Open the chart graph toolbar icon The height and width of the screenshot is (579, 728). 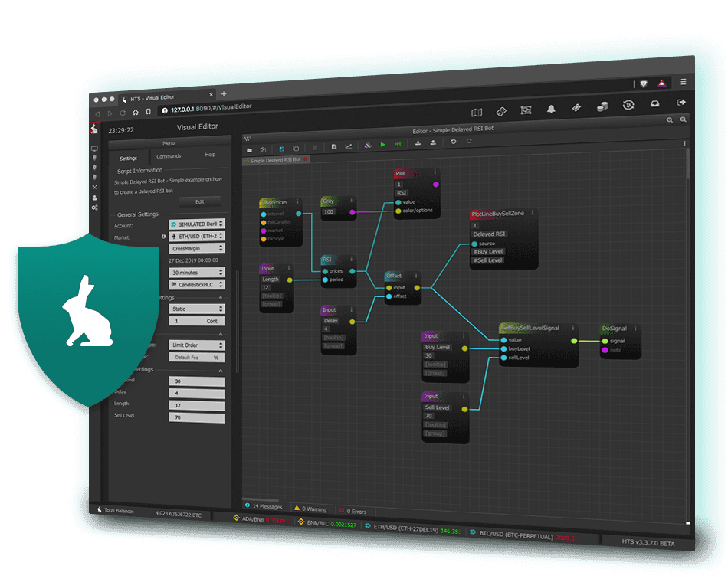(x=348, y=146)
